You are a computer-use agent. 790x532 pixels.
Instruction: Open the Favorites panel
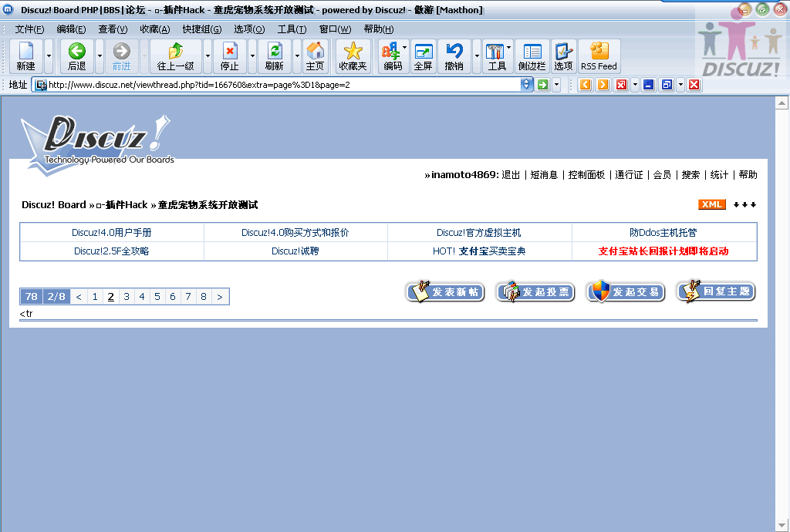coord(352,56)
